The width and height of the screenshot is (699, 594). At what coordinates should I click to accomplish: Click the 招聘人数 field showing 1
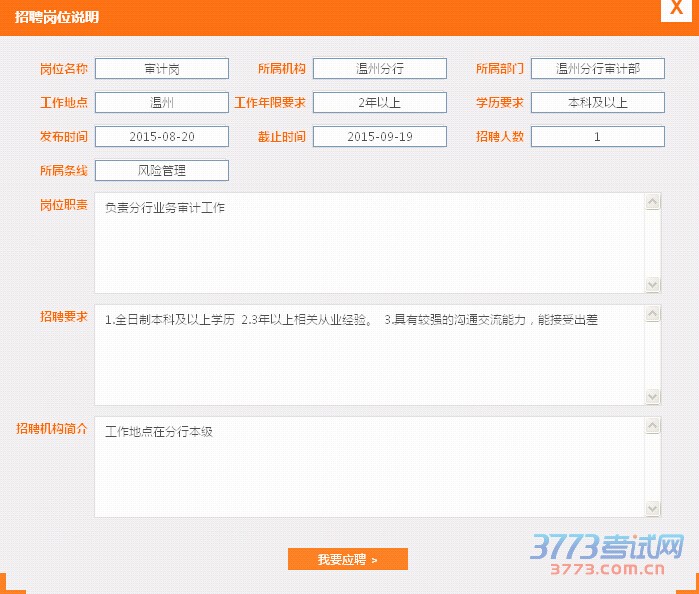(597, 137)
